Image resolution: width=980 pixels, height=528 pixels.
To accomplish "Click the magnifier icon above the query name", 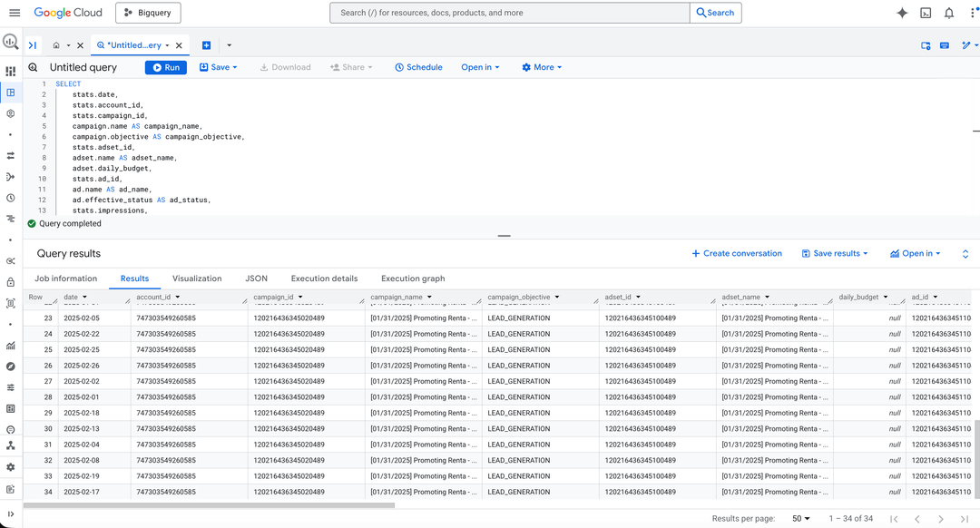I will 33,67.
